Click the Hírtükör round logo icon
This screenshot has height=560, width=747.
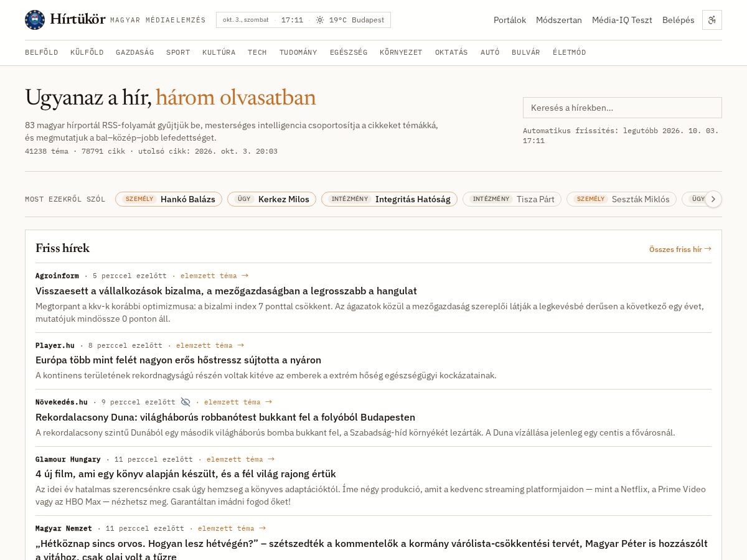[x=35, y=20]
